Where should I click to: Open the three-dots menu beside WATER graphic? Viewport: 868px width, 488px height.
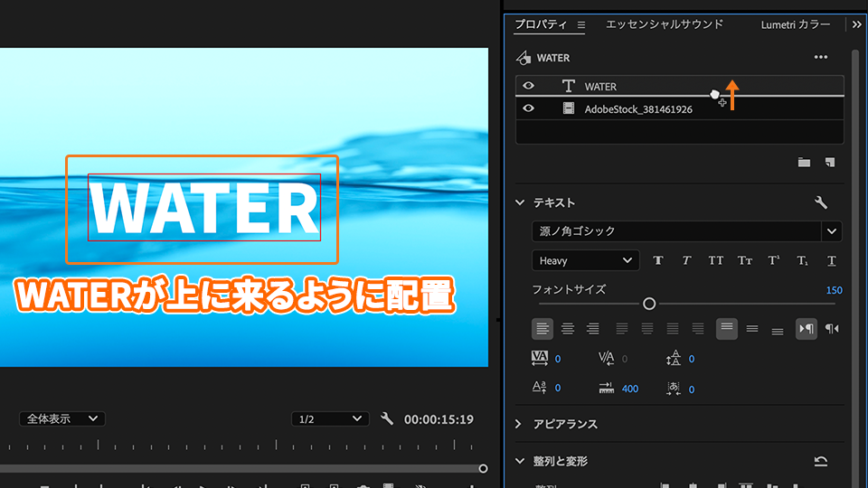(x=821, y=58)
